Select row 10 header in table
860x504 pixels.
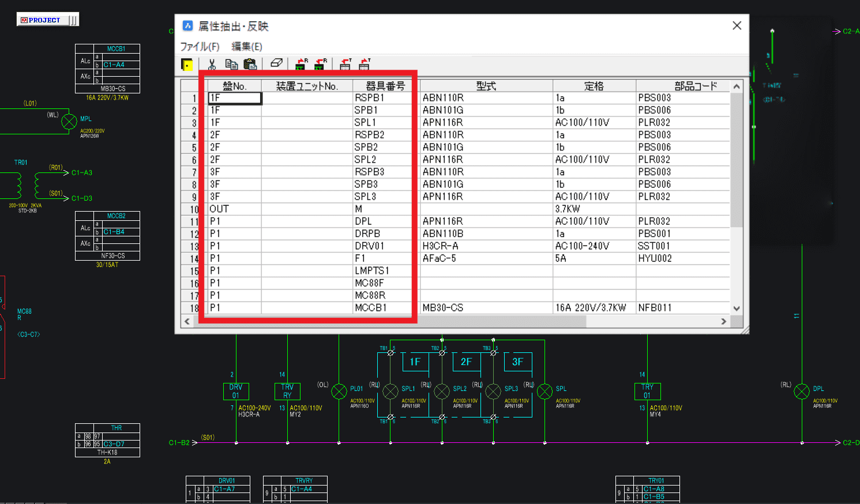[x=194, y=209]
